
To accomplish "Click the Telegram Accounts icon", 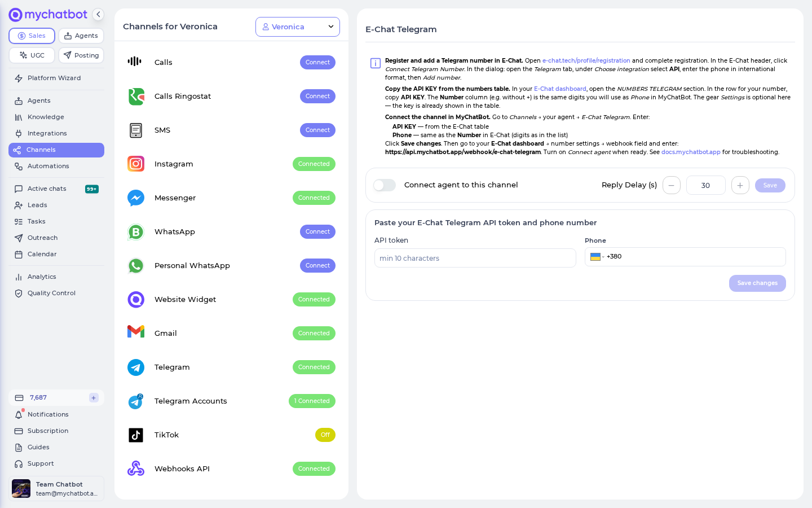I will pyautogui.click(x=136, y=401).
